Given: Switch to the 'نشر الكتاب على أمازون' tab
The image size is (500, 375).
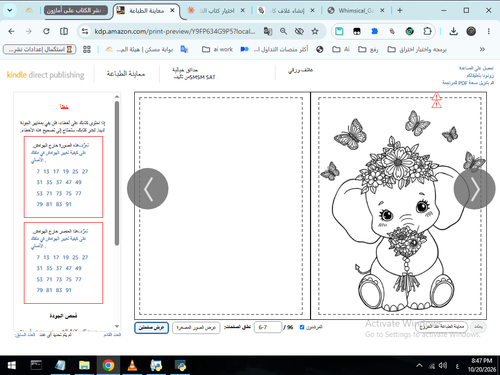Looking at the screenshot, I should click(75, 10).
